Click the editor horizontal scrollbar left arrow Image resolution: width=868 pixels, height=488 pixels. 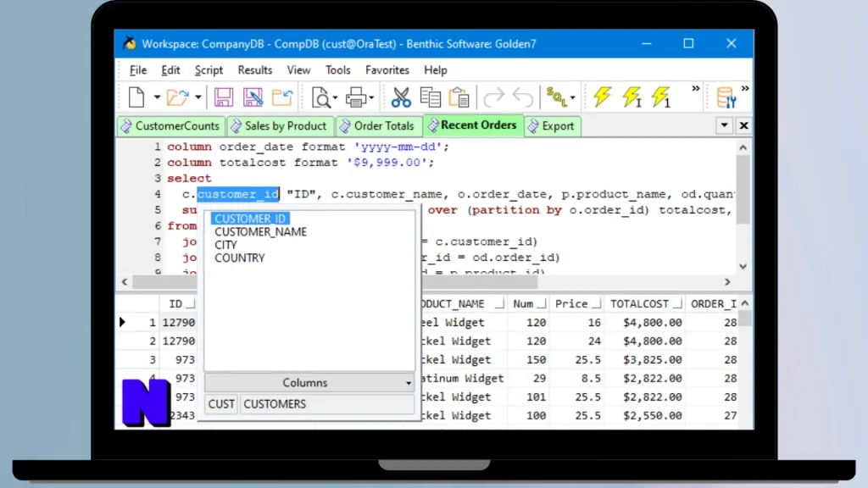[125, 281]
